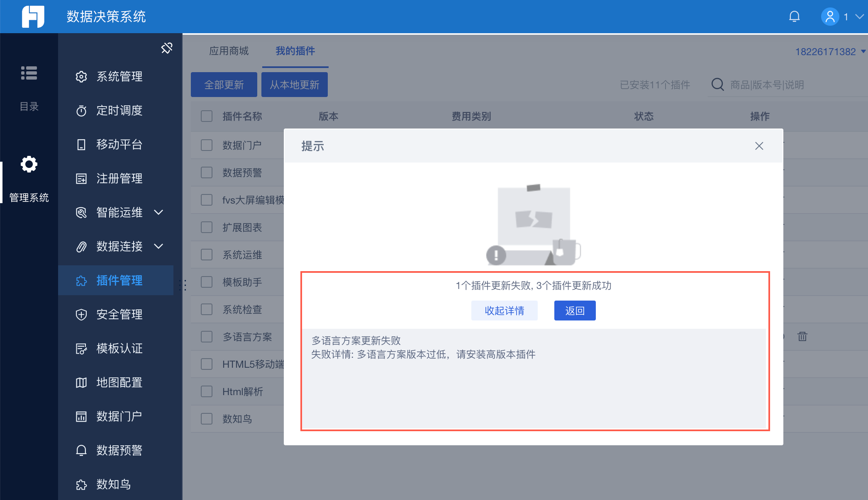Click the FineReport logo icon
Image resolution: width=868 pixels, height=500 pixels.
click(33, 17)
